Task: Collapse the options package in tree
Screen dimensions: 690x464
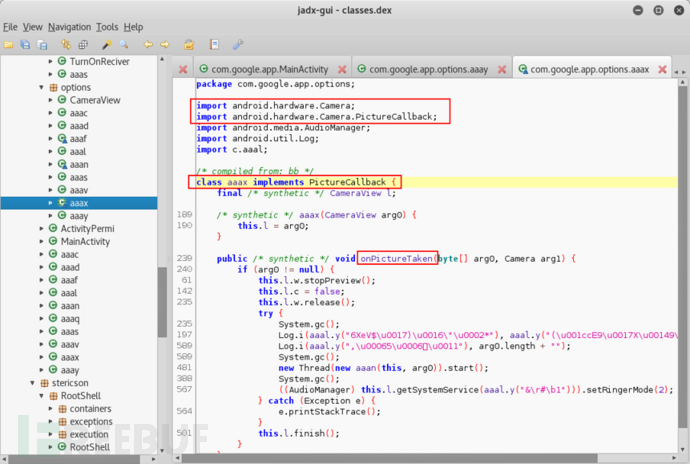Action: coord(39,88)
